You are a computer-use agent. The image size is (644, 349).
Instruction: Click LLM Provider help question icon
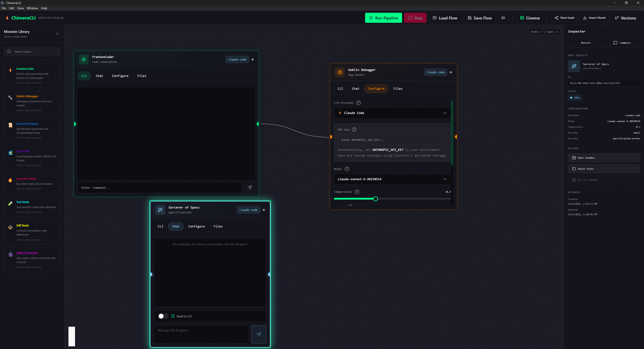359,103
